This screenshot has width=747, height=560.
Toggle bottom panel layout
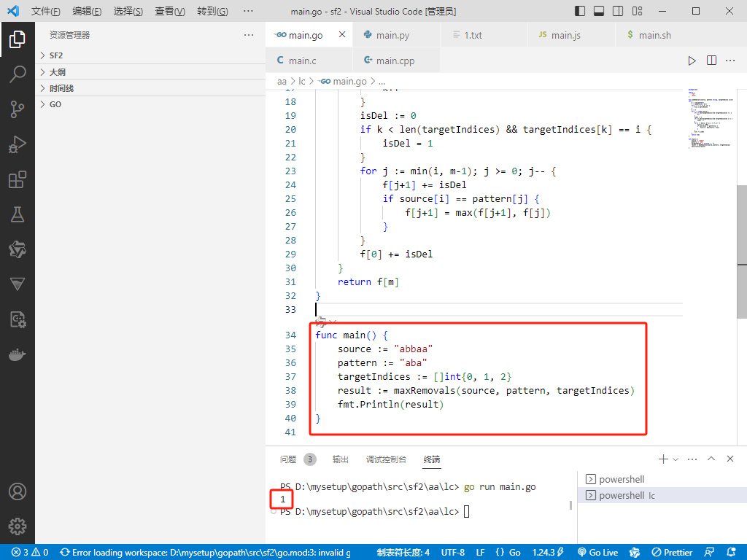[x=599, y=11]
